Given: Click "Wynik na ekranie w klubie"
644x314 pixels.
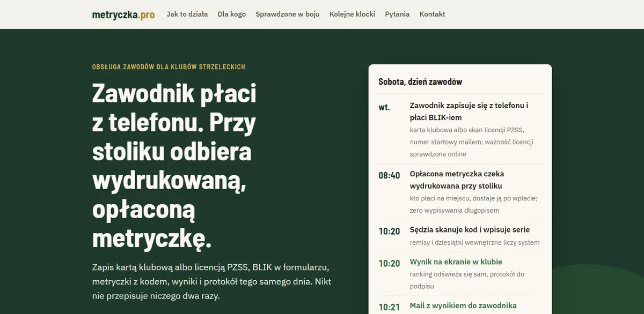Looking at the screenshot, I should coord(456,262).
